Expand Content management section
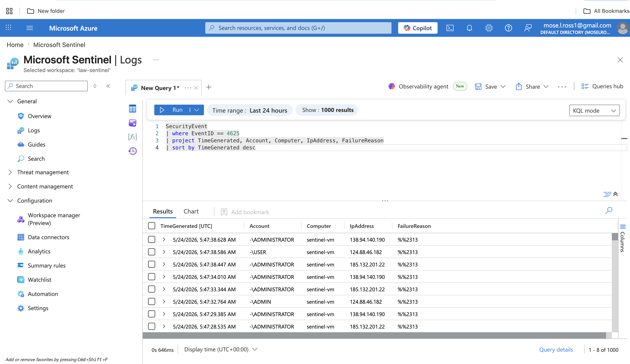630x364 pixels. (x=10, y=186)
